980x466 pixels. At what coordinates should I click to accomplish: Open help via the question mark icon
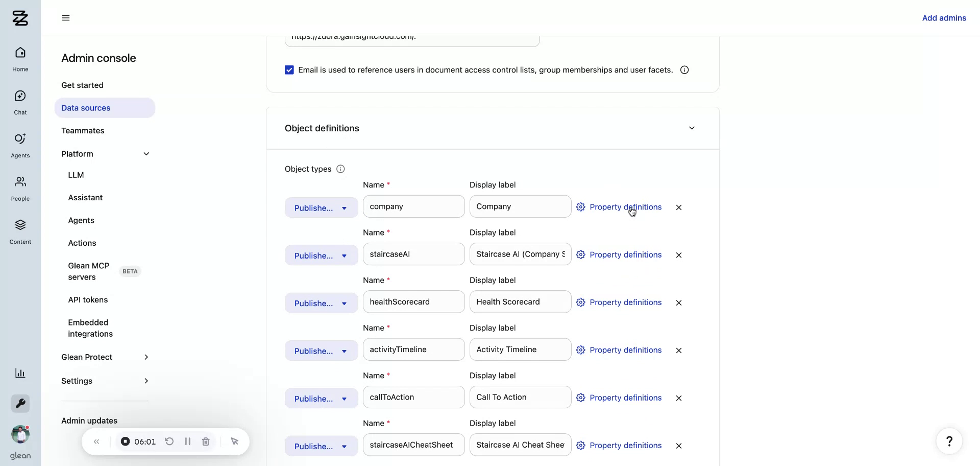coord(949,441)
